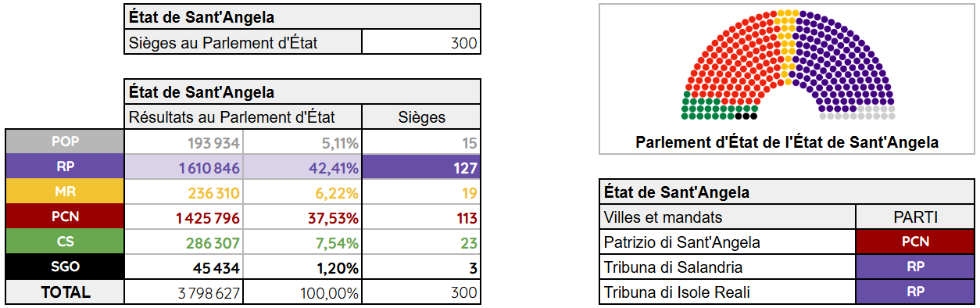The image size is (980, 308).
Task: Click the RP seats cell showing 127
Action: [x=421, y=167]
